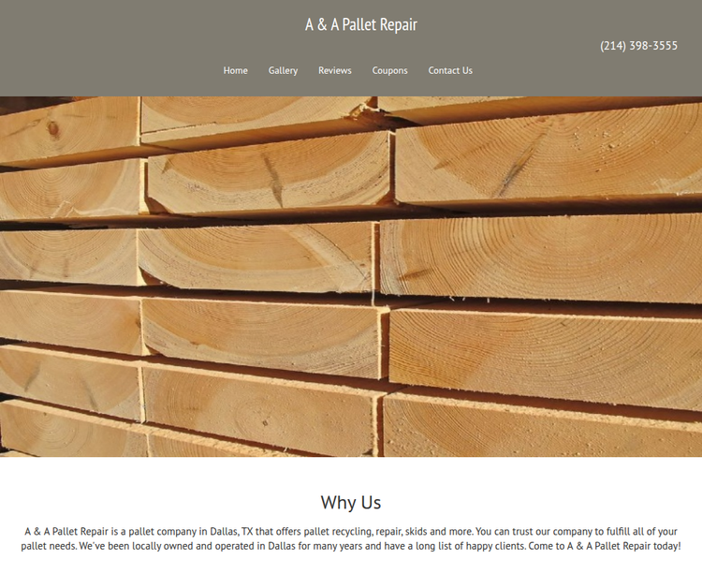Click the A & A Pallet Repair site title

(361, 24)
